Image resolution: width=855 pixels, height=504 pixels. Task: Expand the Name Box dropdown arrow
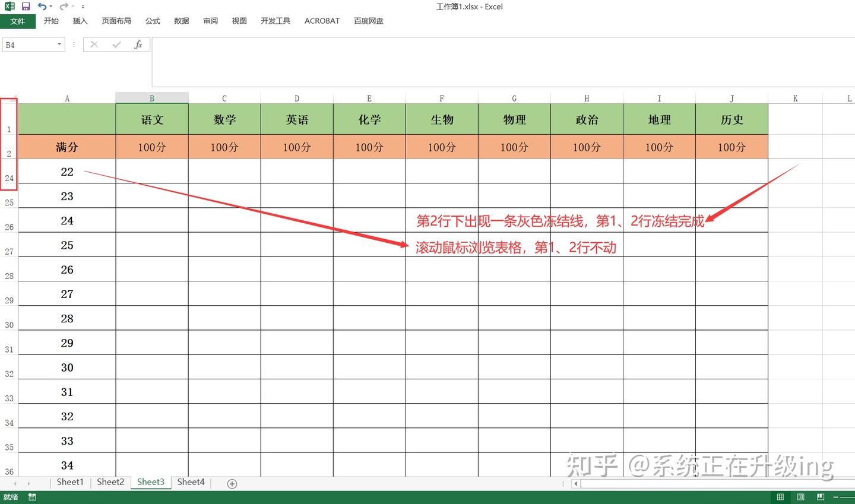tap(59, 45)
